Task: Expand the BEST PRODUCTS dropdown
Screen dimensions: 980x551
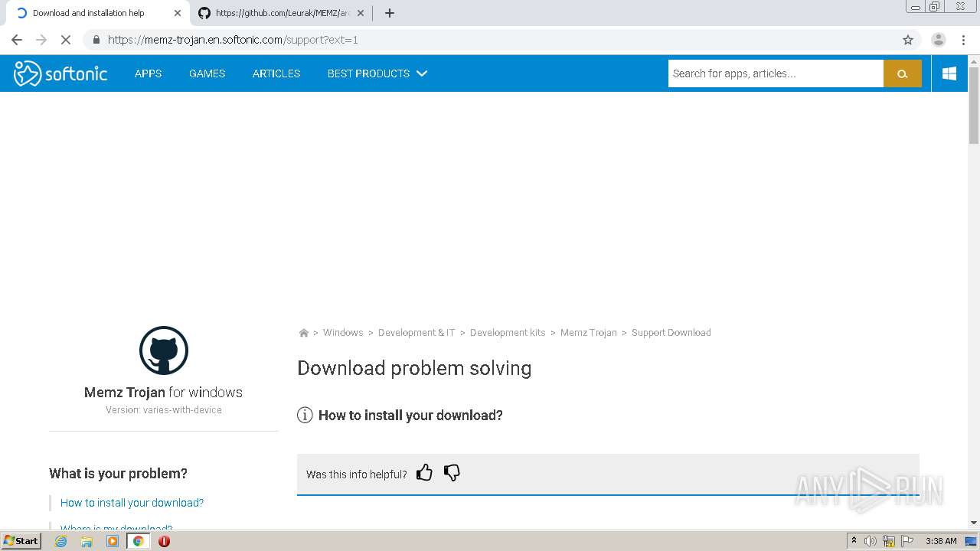Action: click(377, 73)
